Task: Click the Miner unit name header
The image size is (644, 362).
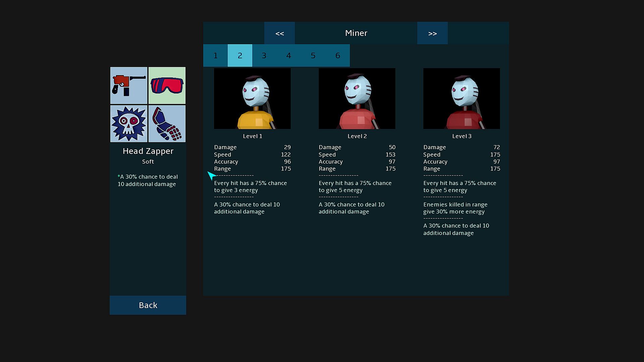Action: coord(356,33)
